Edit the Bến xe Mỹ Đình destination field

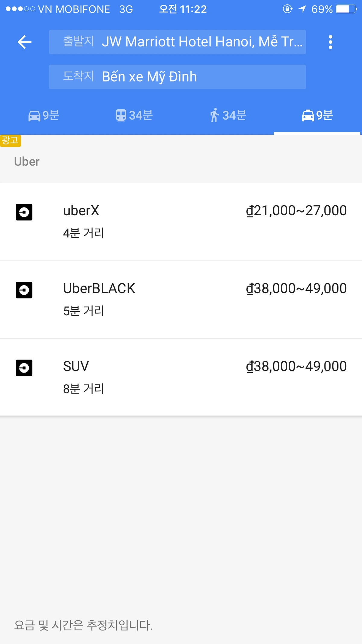tap(177, 77)
